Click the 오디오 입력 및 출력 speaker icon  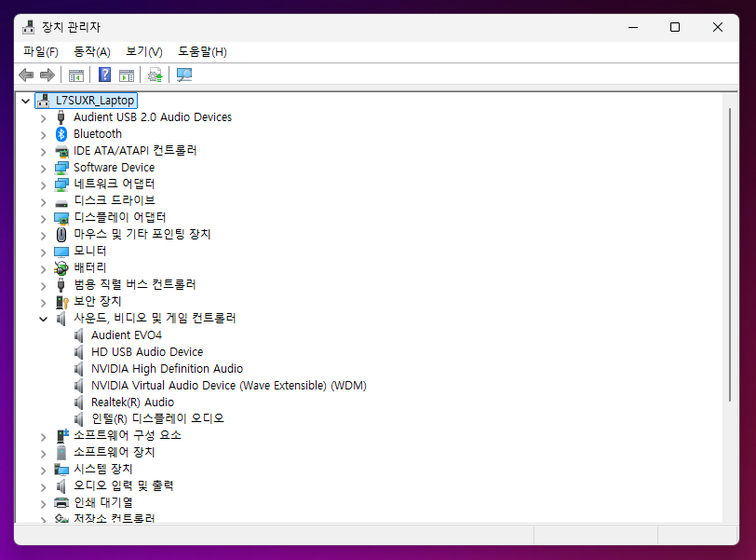pyautogui.click(x=61, y=486)
